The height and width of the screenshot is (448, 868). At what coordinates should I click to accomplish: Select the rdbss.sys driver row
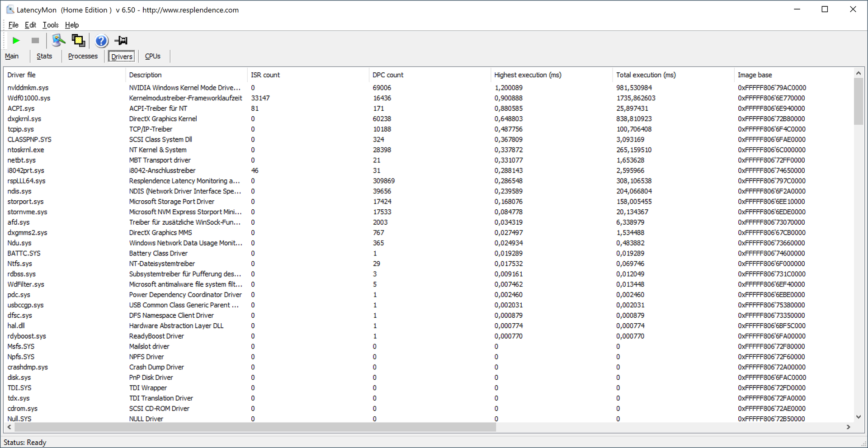(429, 274)
